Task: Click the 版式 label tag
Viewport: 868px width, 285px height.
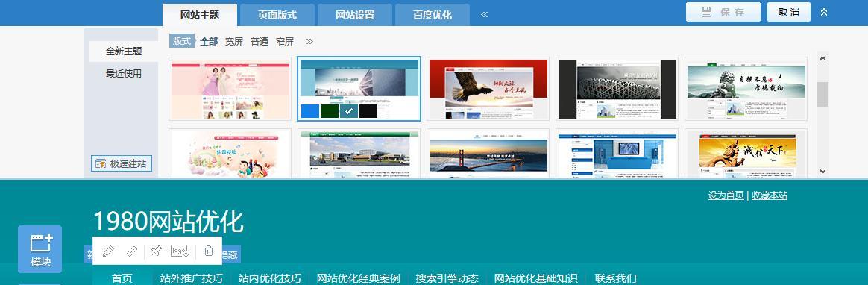Action: 182,40
